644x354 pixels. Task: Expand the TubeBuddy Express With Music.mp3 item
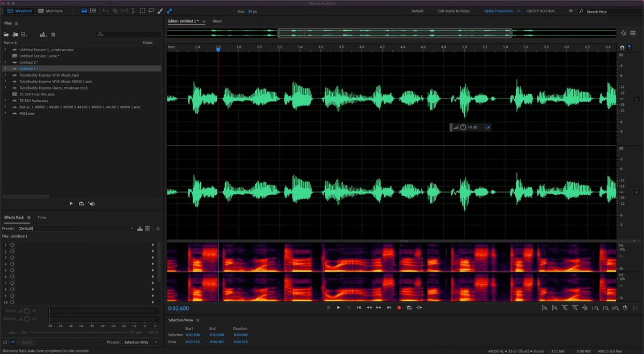click(x=4, y=75)
